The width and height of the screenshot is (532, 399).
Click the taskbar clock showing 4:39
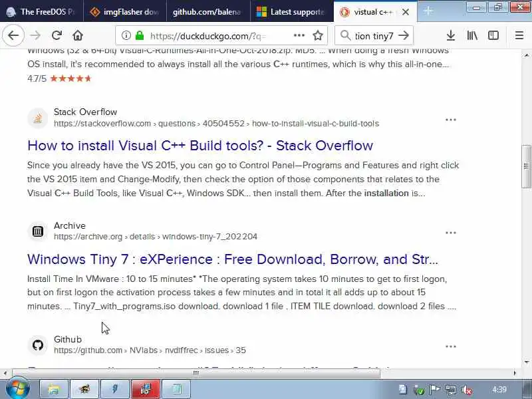coord(499,390)
